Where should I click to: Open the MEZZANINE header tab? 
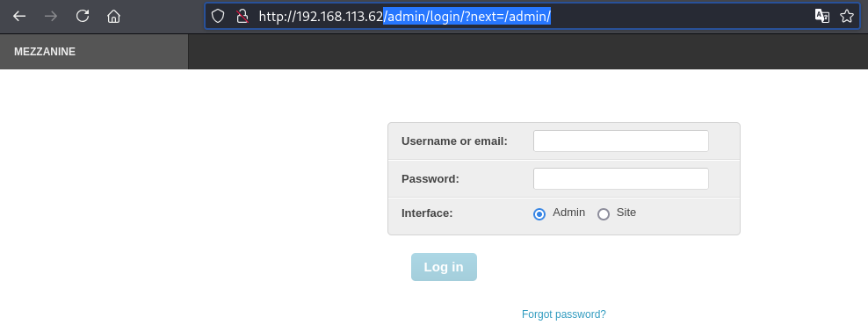94,52
